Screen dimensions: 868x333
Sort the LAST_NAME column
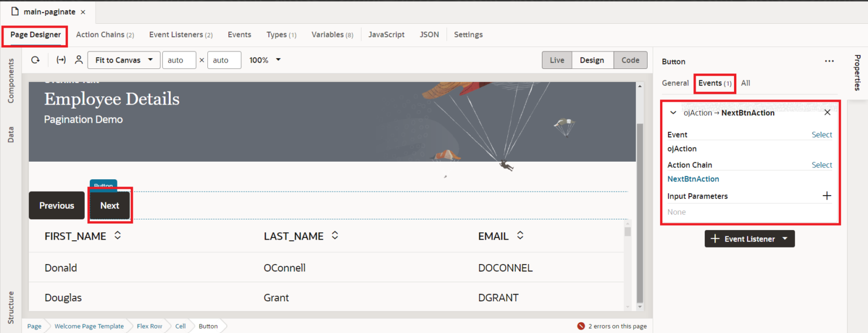point(334,236)
